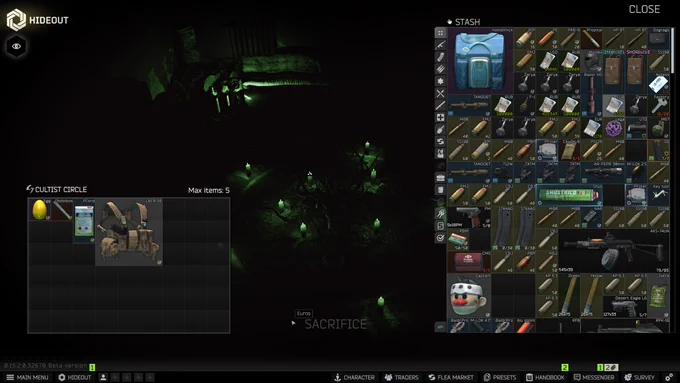Close the Cultist Circle screen
Viewport: 680px width, 383px height.
(644, 9)
